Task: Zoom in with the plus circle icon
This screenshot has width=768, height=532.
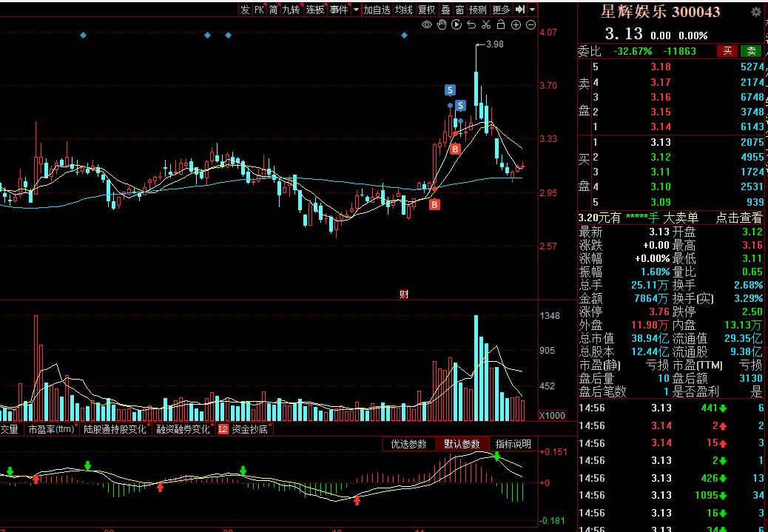Action: (x=516, y=24)
